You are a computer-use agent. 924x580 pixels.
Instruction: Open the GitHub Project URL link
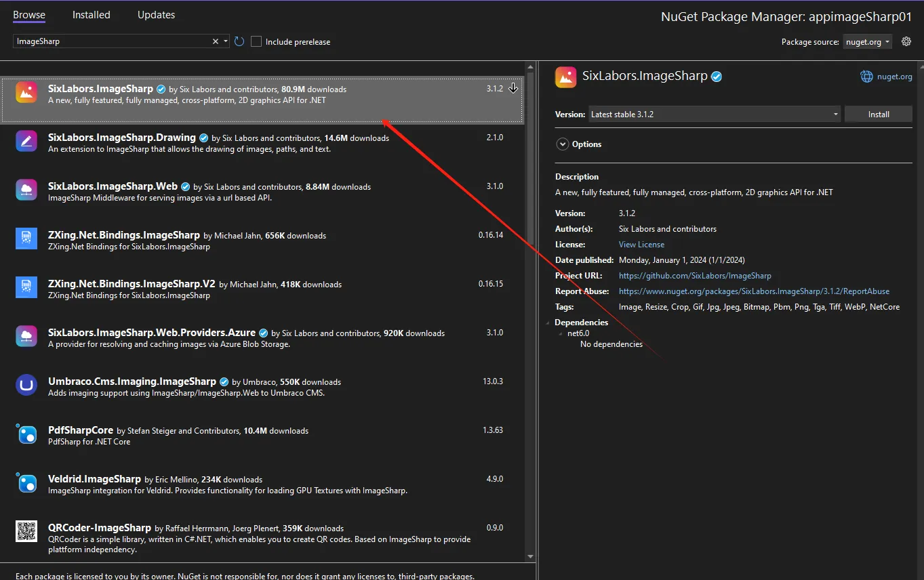click(695, 276)
